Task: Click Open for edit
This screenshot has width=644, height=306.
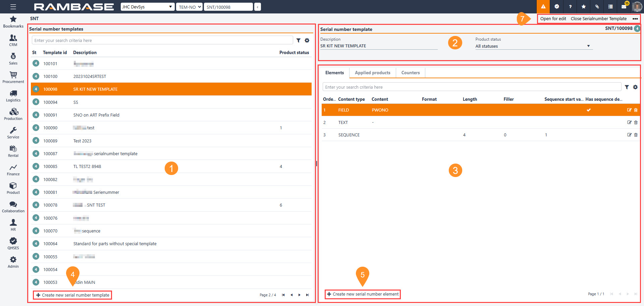Action: 553,18
